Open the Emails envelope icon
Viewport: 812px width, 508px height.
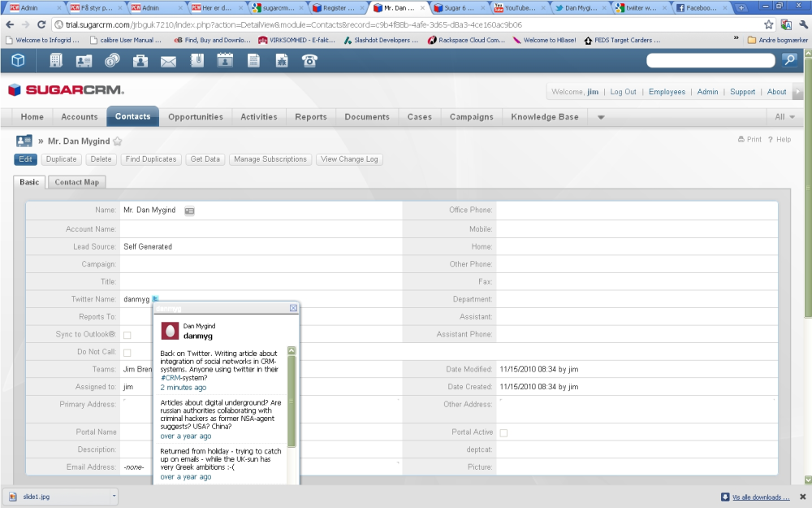click(168, 62)
